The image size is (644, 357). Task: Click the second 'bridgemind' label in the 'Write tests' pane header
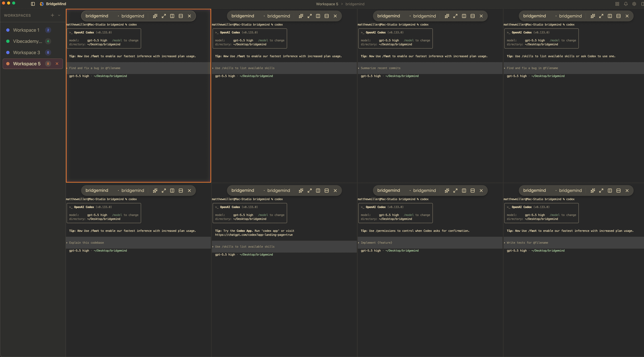[570, 191]
